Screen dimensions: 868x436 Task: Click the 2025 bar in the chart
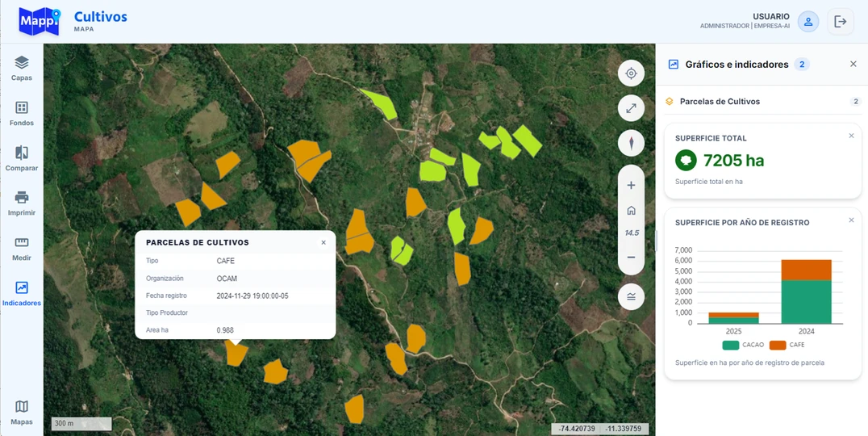[733, 318]
